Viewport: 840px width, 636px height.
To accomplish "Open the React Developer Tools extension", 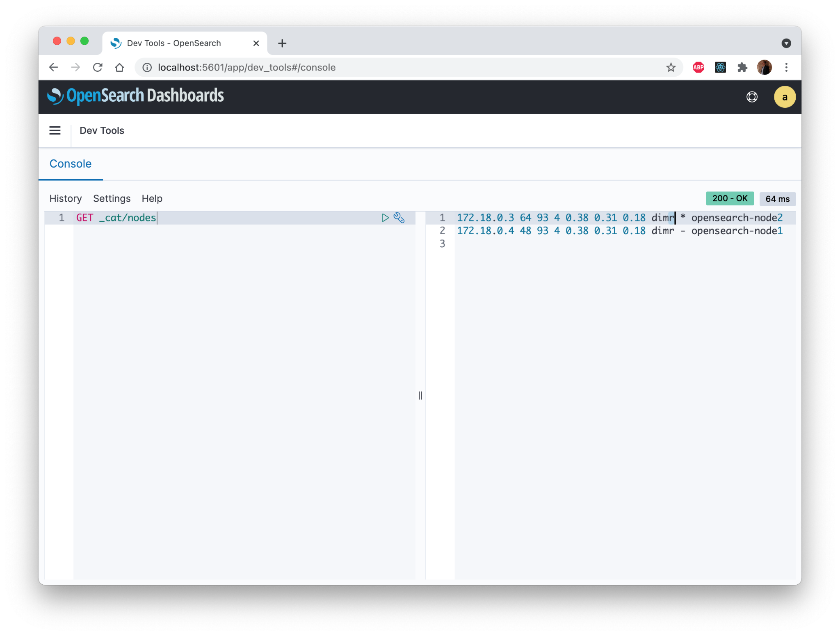I will (720, 67).
